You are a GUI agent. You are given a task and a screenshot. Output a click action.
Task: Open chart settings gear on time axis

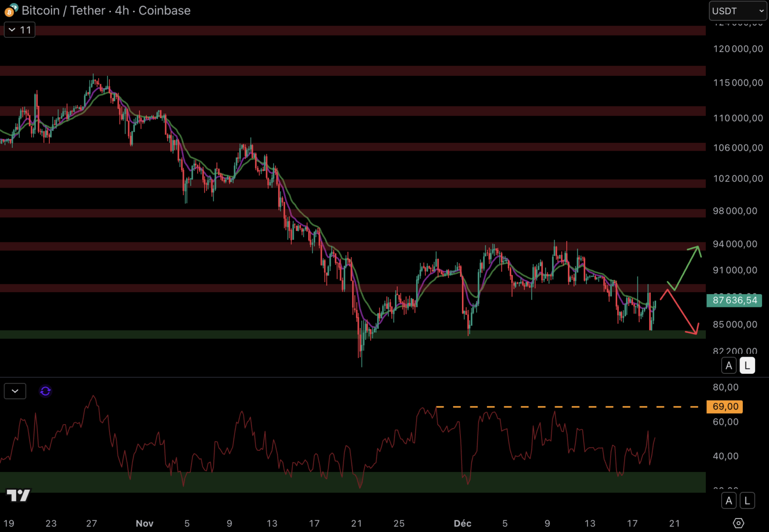click(x=738, y=523)
